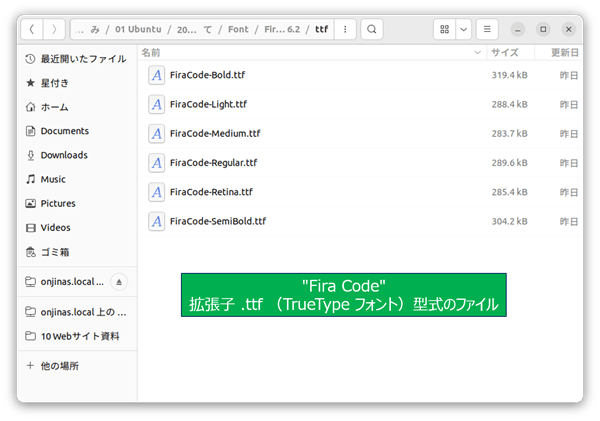Open Pictures in sidebar
This screenshot has width=600, height=421.
point(77,204)
